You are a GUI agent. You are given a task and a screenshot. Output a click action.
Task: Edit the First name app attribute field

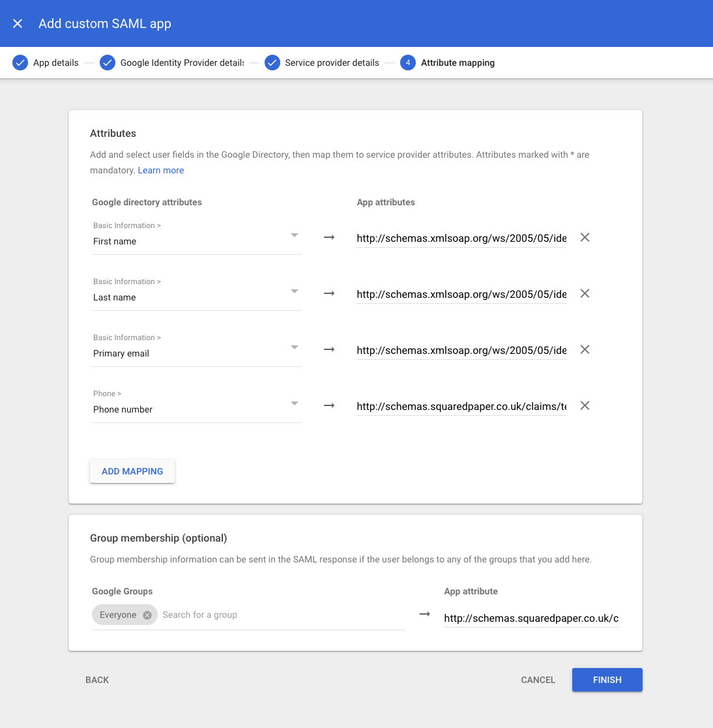tap(461, 238)
